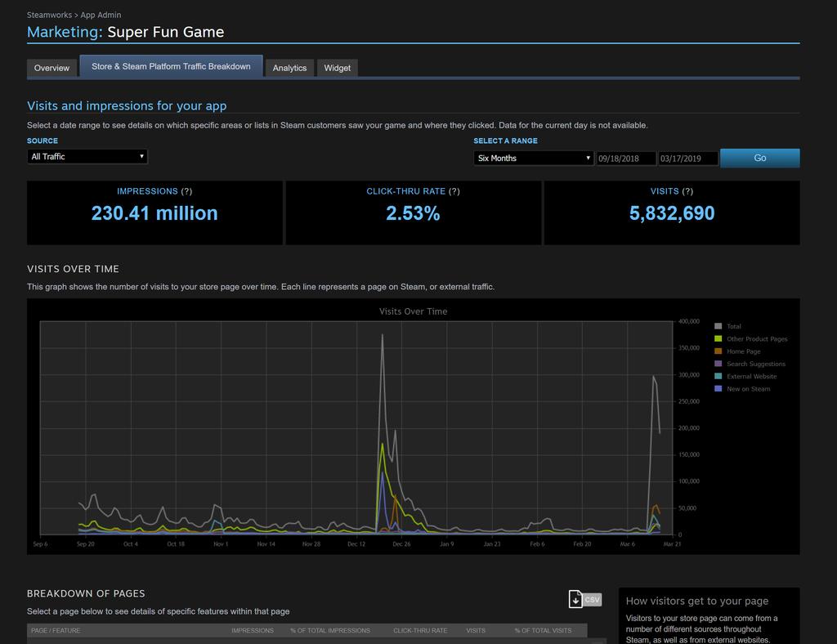Image resolution: width=837 pixels, height=644 pixels.
Task: Open the Click-Thru Rate (?) help tooltip
Action: (x=454, y=191)
